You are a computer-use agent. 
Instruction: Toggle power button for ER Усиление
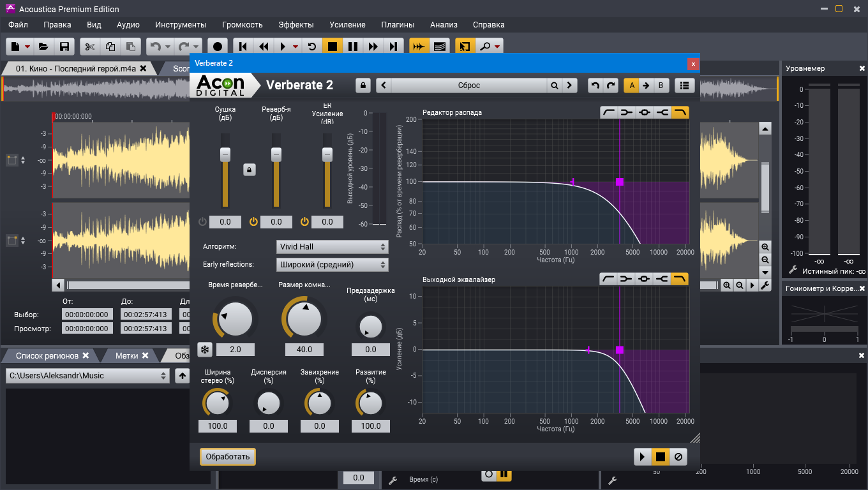tap(304, 222)
